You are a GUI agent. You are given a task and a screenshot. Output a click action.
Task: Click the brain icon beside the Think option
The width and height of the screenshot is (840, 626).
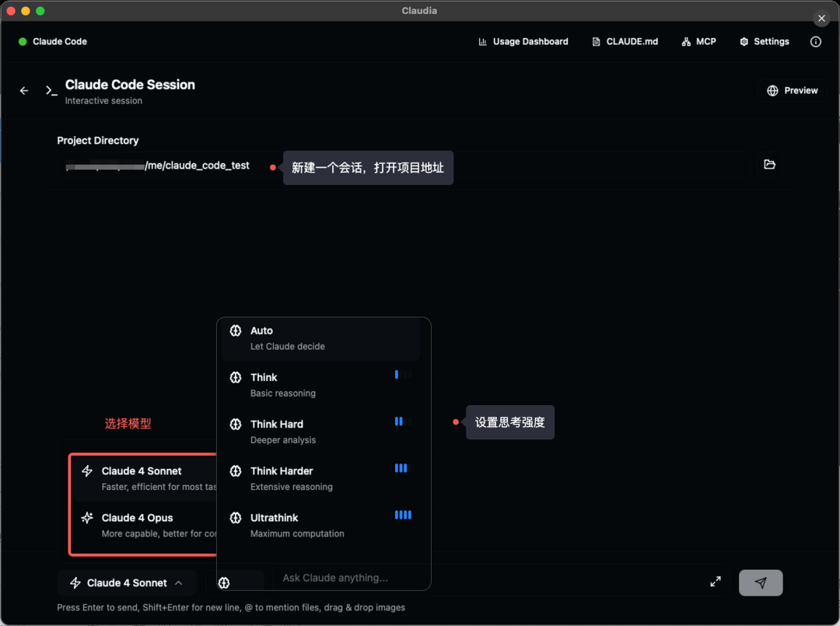(236, 377)
